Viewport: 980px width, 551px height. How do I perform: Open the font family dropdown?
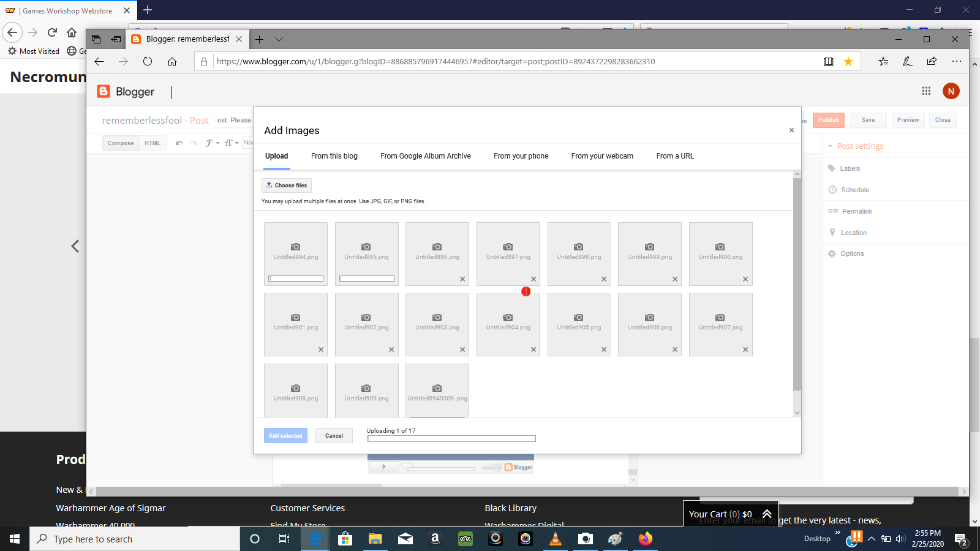coord(213,143)
